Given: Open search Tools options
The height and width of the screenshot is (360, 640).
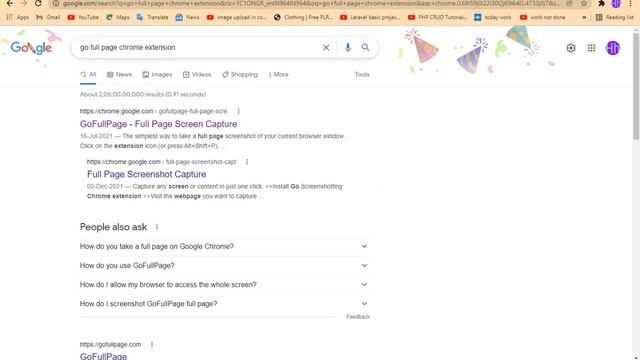Looking at the screenshot, I should coord(362,74).
